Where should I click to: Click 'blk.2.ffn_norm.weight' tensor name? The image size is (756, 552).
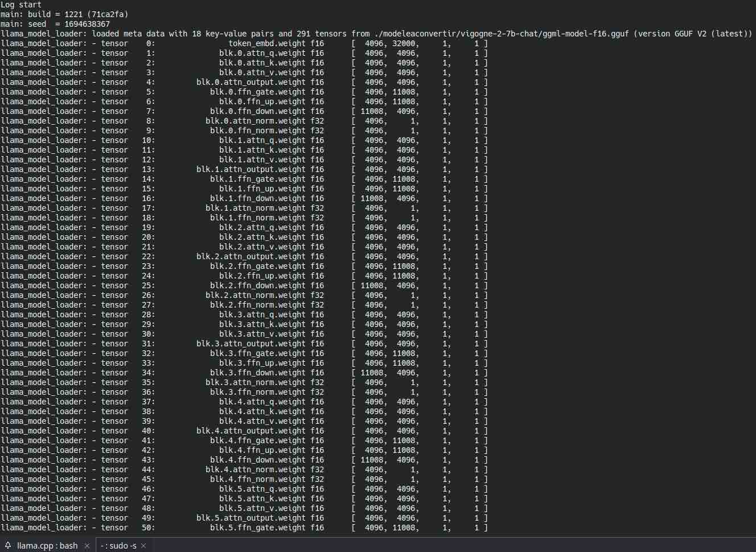(x=258, y=305)
